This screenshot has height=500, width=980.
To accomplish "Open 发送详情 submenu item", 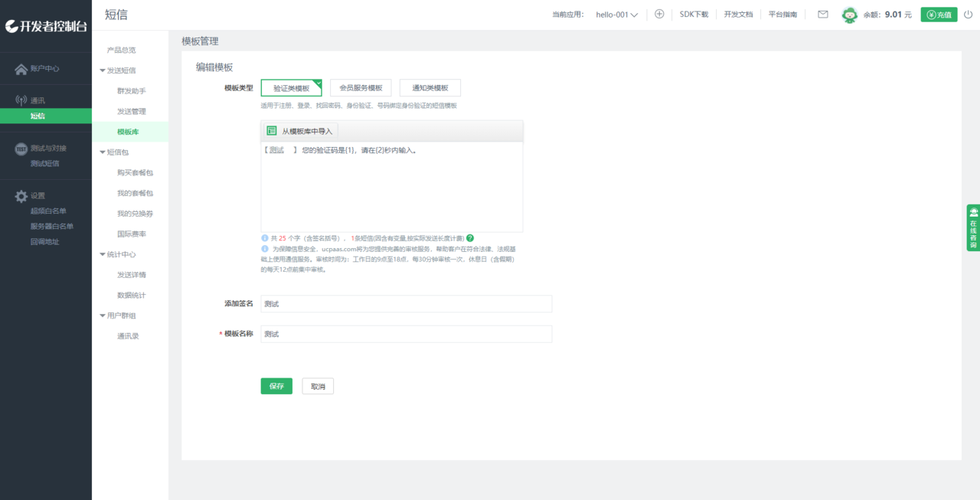I will click(131, 275).
